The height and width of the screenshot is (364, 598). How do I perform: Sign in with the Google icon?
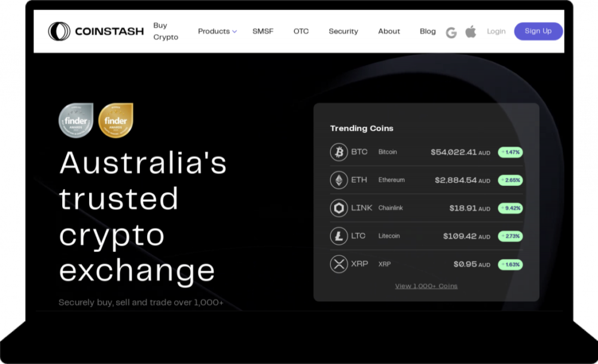click(x=451, y=33)
